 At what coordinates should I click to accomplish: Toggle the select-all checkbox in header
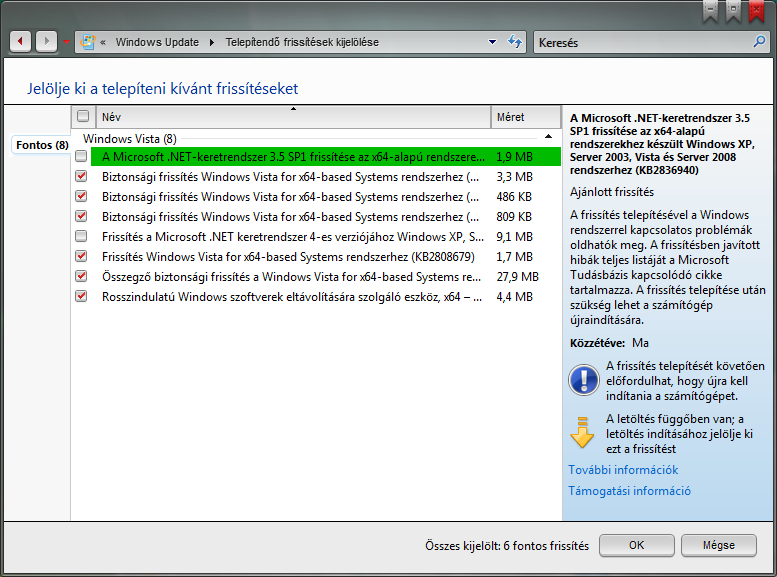pyautogui.click(x=83, y=116)
